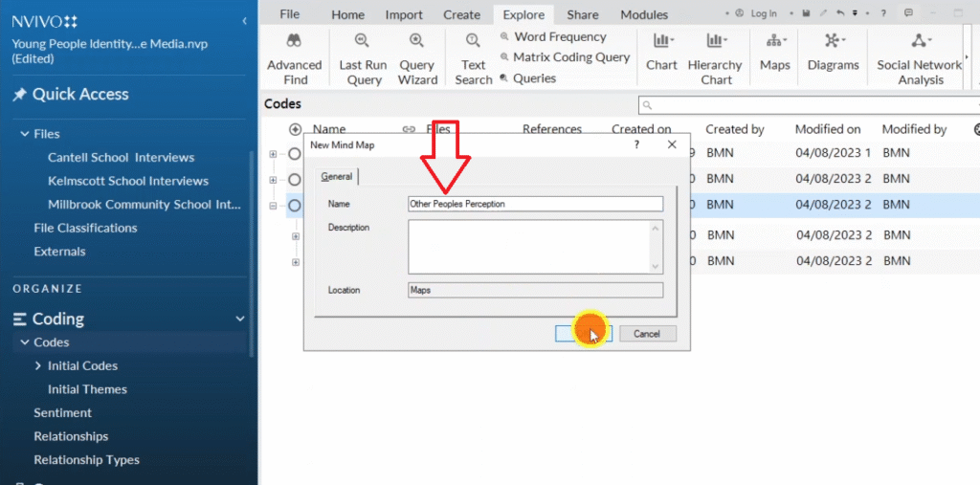Collapse the Coding section chevron
Screen dimensions: 980x485
(x=239, y=320)
